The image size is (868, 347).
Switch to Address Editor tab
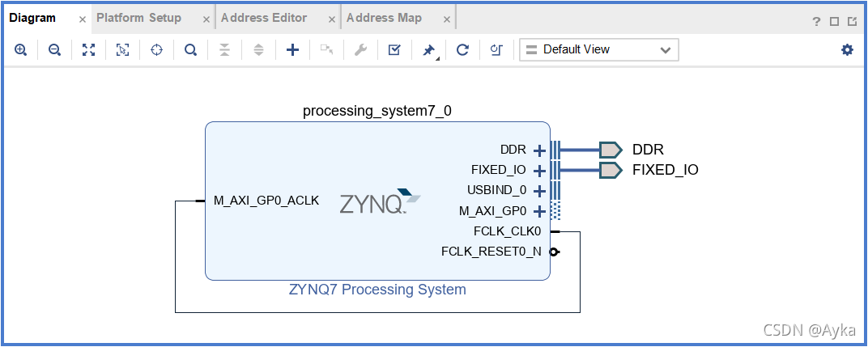coord(263,18)
